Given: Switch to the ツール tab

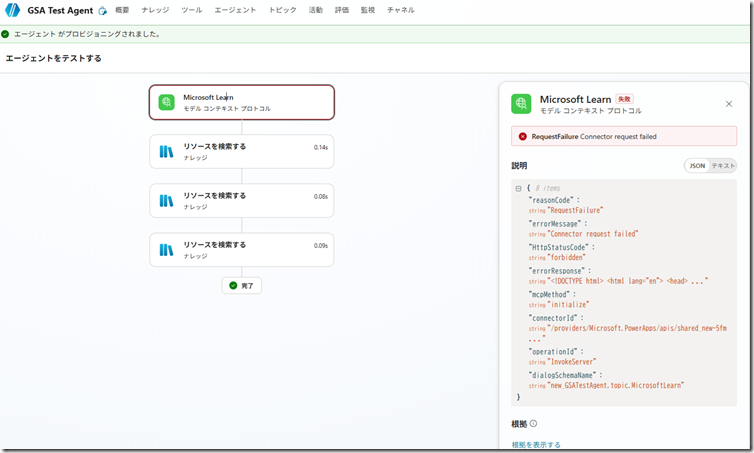Looking at the screenshot, I should coord(191,10).
